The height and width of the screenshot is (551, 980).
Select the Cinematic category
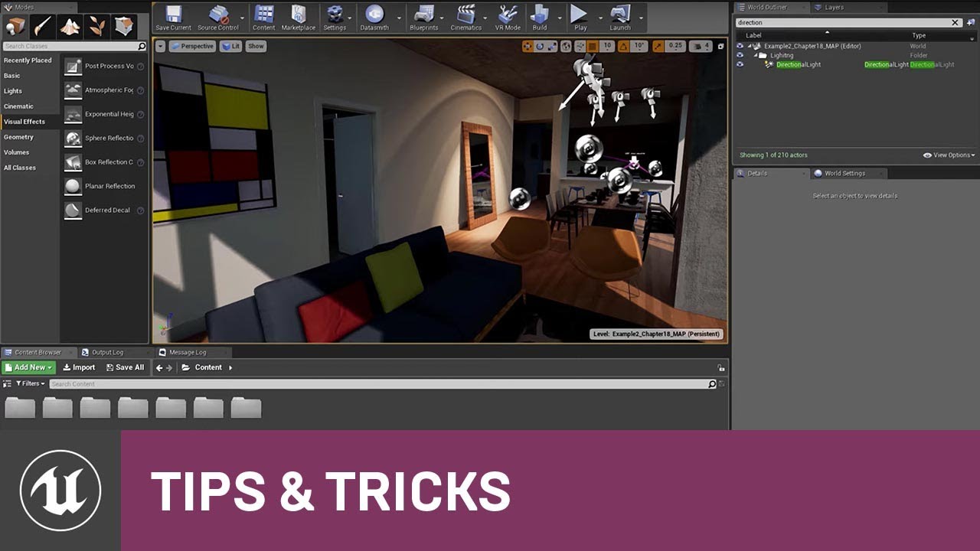pyautogui.click(x=30, y=106)
